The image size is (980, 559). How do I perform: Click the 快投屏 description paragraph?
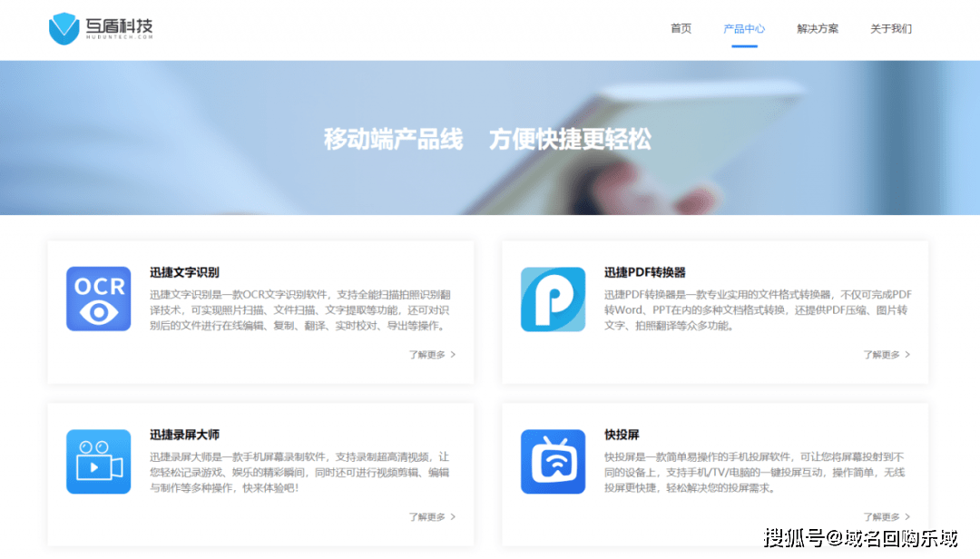(x=754, y=472)
